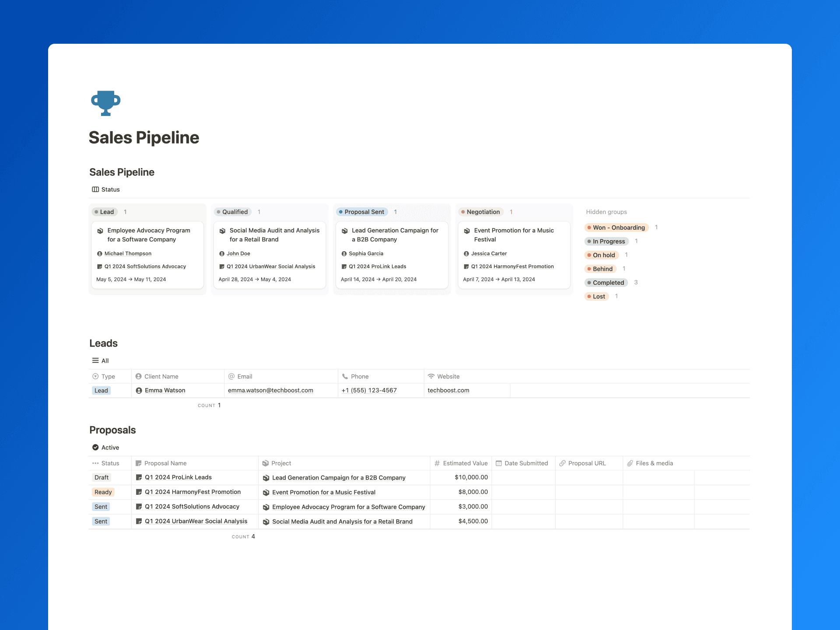Viewport: 840px width, 630px height.
Task: Click the calendar icon for Date Submitted
Action: click(x=499, y=463)
